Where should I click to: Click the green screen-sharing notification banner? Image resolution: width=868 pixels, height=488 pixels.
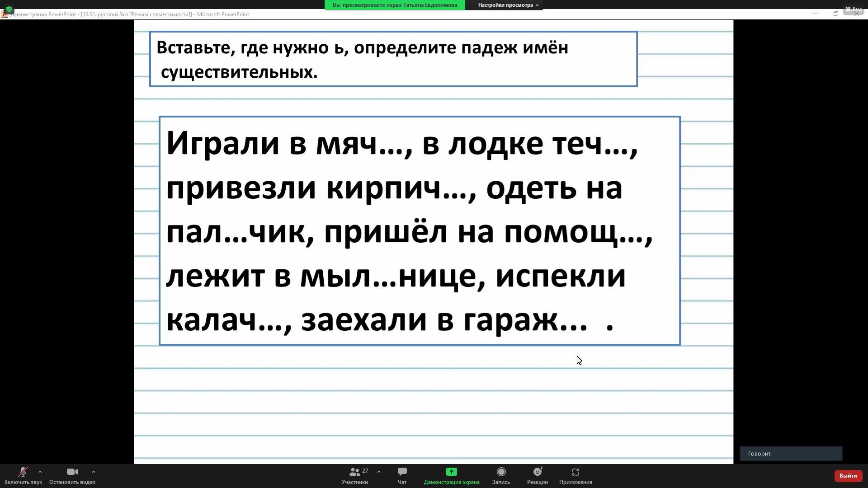[x=395, y=5]
